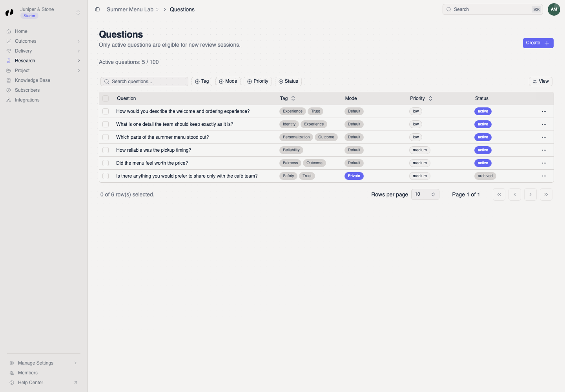Click the Research flask icon
Viewport: 565px width, 392px height.
point(9,61)
